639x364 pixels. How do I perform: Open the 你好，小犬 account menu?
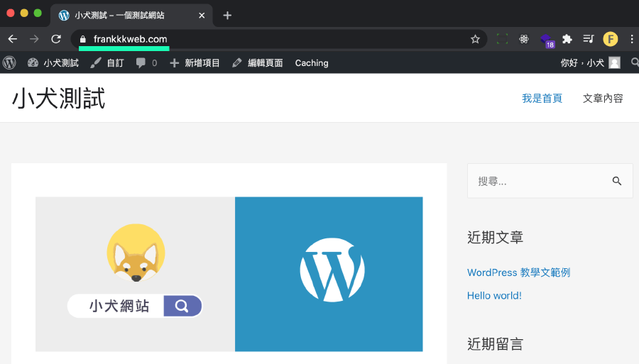point(590,62)
